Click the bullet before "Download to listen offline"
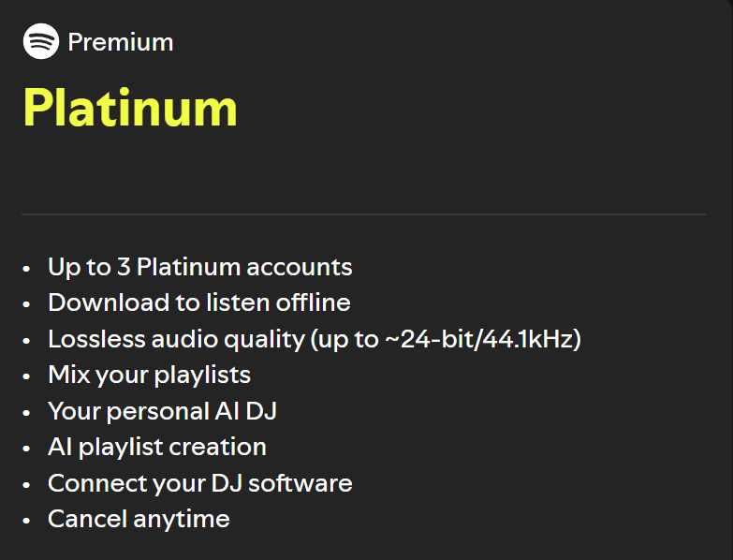Image resolution: width=733 pixels, height=560 pixels. [26, 304]
